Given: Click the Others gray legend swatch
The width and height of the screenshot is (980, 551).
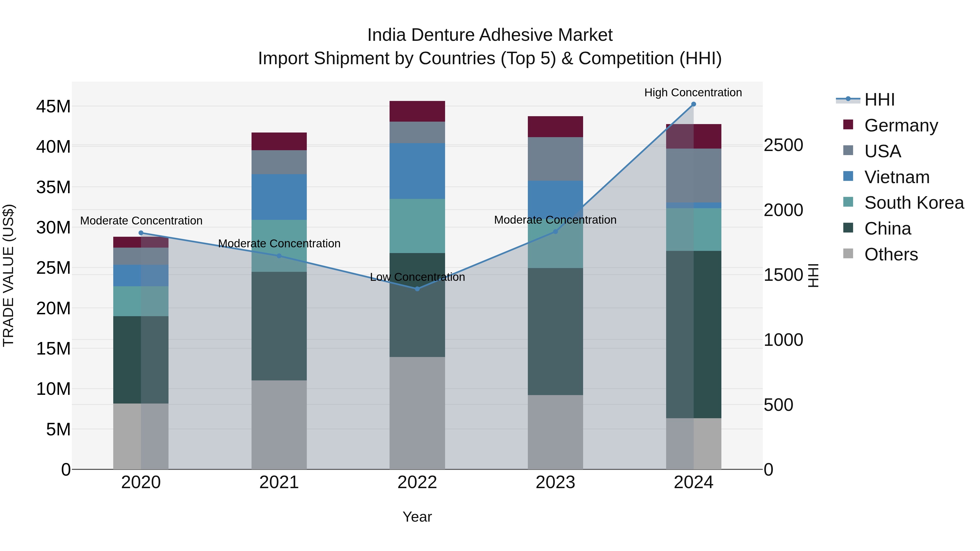Looking at the screenshot, I should tap(848, 254).
